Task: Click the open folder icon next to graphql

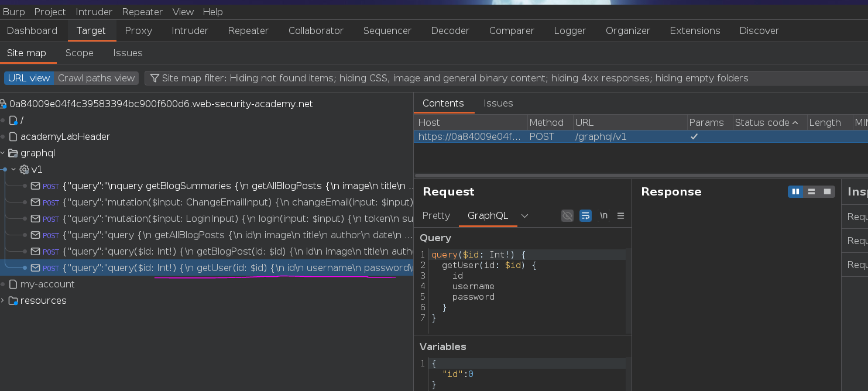Action: 13,153
